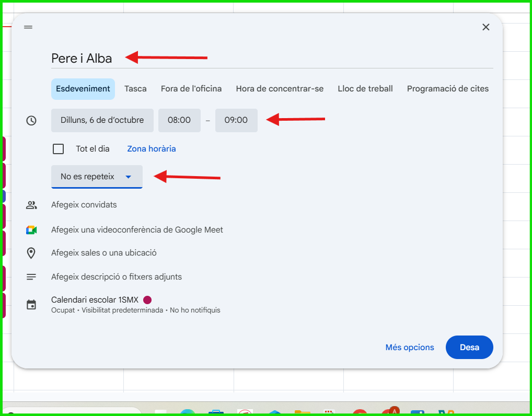Click the clock icon beside the date
Image resolution: width=532 pixels, height=416 pixels.
click(31, 121)
